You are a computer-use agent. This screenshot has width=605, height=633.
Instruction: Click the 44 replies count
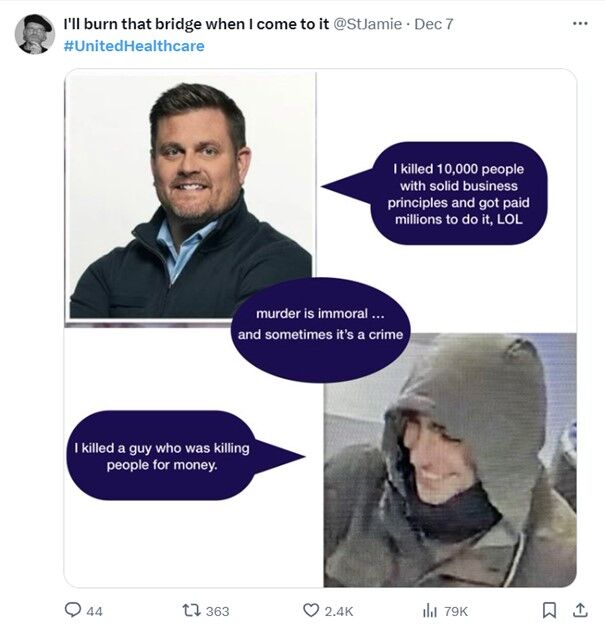95,610
